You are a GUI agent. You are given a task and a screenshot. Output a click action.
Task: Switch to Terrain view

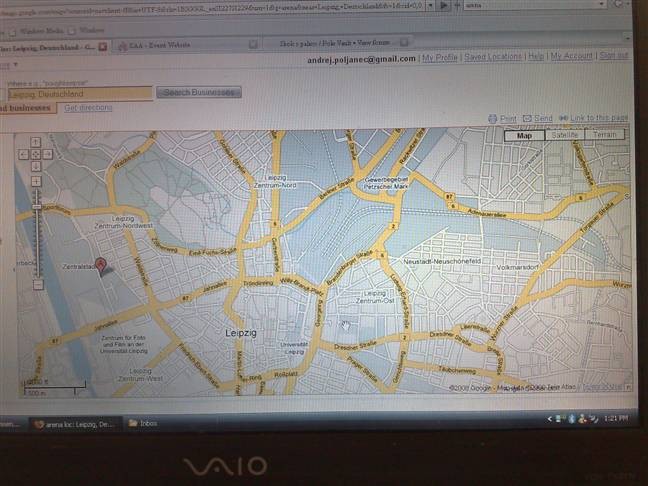604,134
